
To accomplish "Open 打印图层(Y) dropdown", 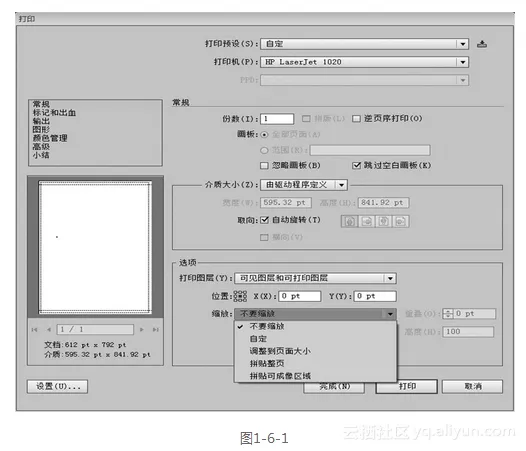I will click(315, 278).
